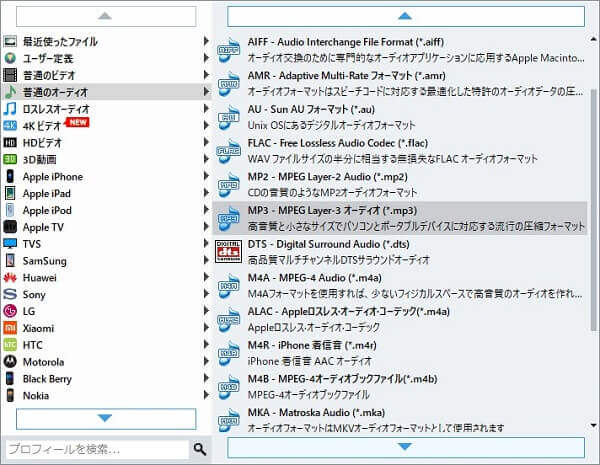Click the DTS Digital logo icon
600x465 pixels.
point(228,252)
